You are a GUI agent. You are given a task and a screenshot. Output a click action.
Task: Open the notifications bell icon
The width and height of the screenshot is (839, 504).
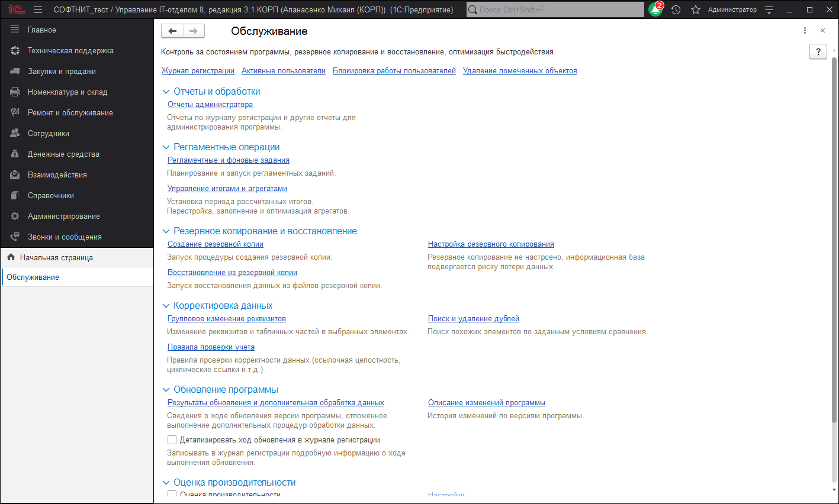coord(655,9)
